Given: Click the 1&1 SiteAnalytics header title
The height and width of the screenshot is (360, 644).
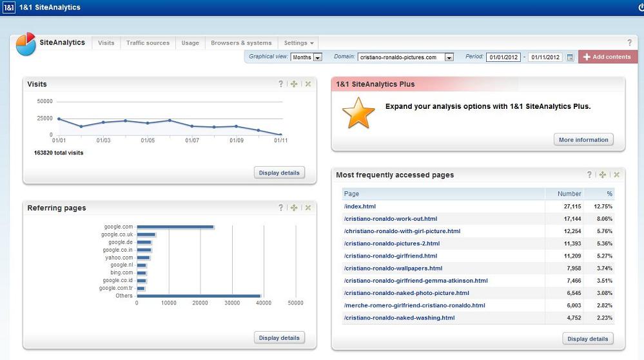Looking at the screenshot, I should tap(50, 7).
